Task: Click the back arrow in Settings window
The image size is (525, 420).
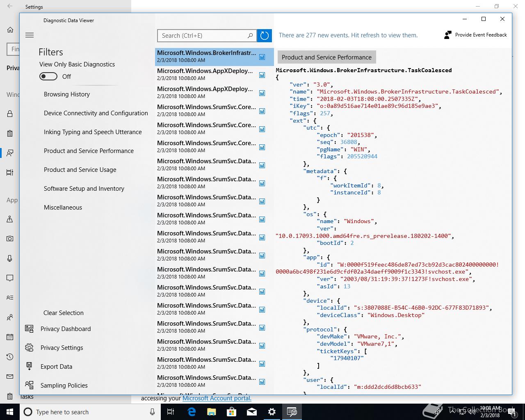Action: [10, 7]
